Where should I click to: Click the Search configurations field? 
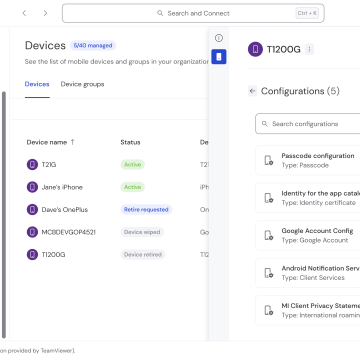click(308, 124)
